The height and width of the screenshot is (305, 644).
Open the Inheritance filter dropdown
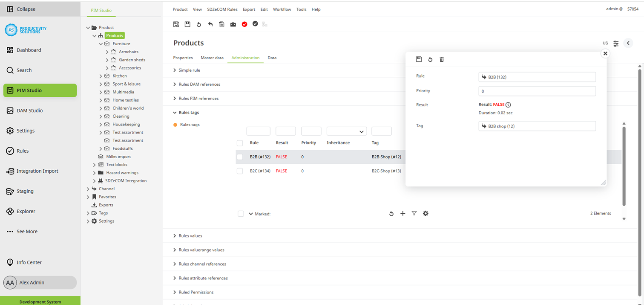[346, 131]
